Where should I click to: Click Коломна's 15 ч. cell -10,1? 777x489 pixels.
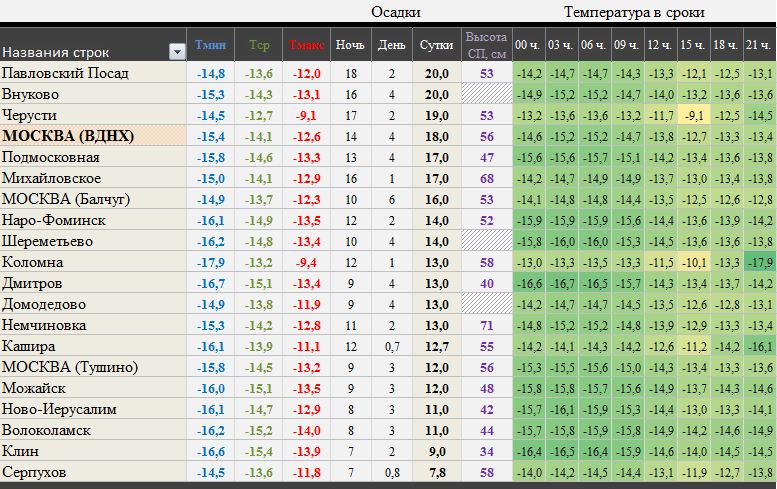(x=694, y=262)
